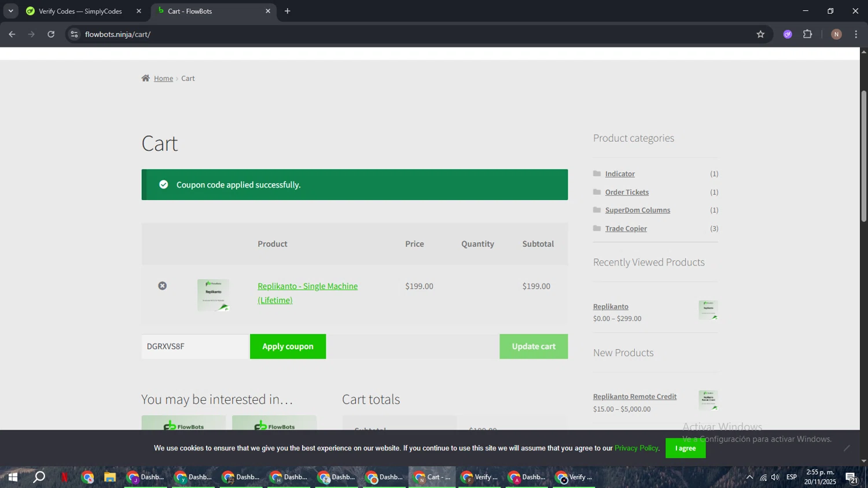
Task: Click the Product categories heading
Action: coord(634,138)
